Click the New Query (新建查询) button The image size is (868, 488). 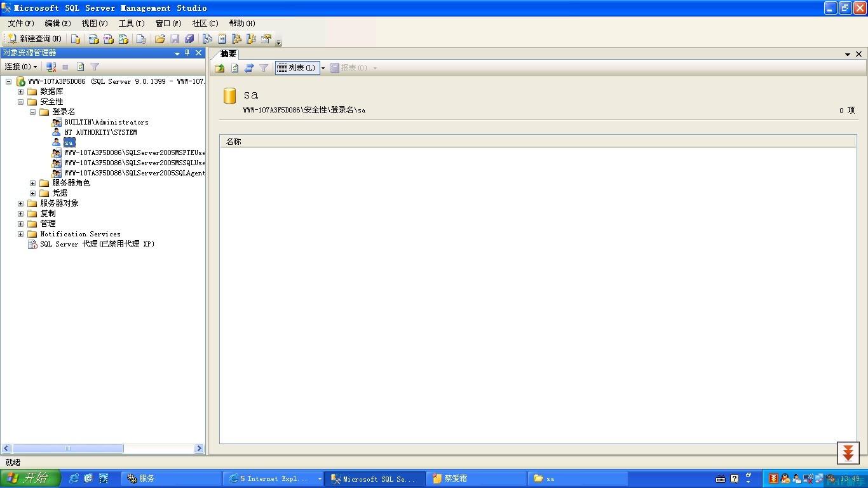click(35, 39)
